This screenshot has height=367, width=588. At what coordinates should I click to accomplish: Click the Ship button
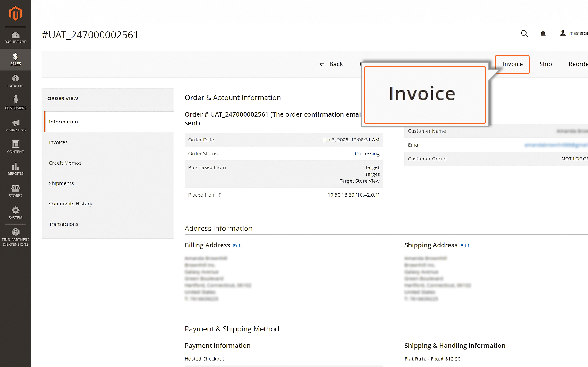(545, 64)
